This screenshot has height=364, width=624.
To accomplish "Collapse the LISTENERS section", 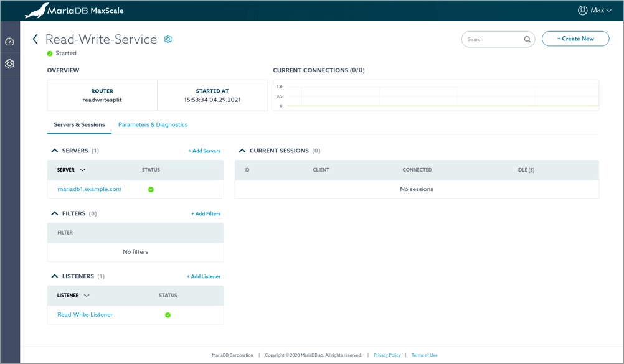I will click(55, 276).
